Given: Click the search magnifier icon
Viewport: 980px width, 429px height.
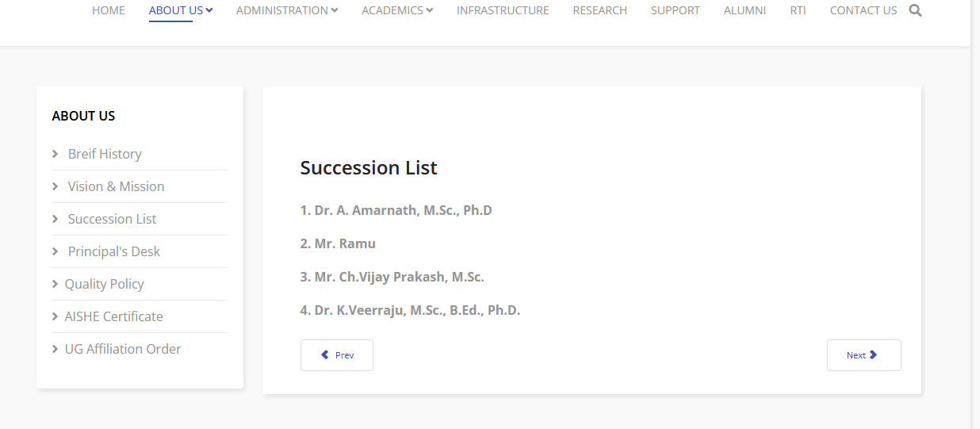Looking at the screenshot, I should click(915, 10).
